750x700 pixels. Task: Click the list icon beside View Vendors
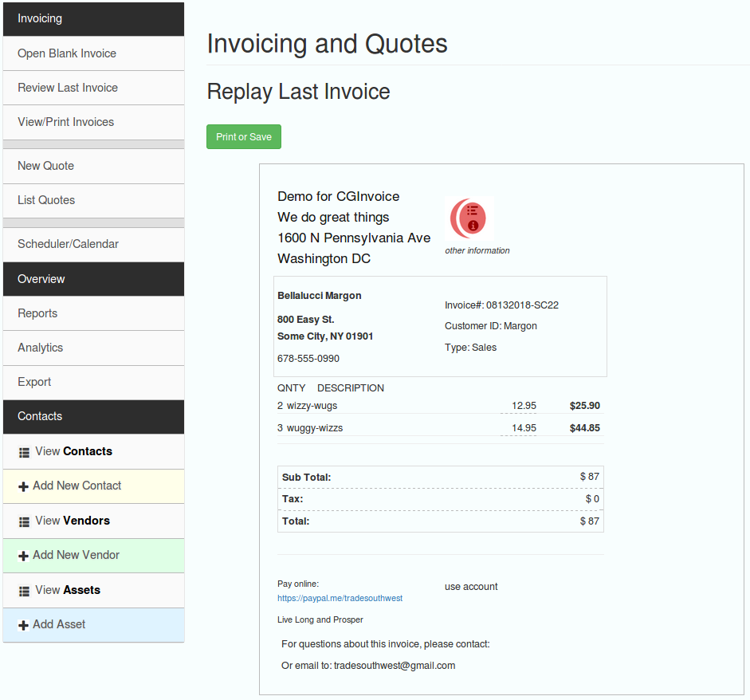pos(24,521)
